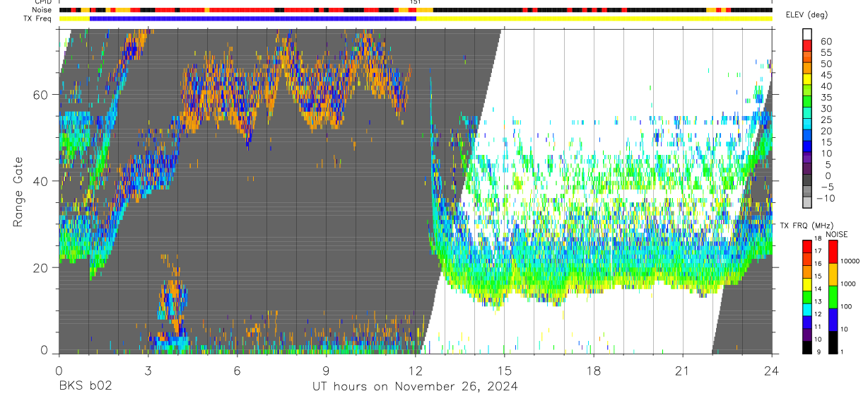Click the Noise row label at top left

click(42, 10)
